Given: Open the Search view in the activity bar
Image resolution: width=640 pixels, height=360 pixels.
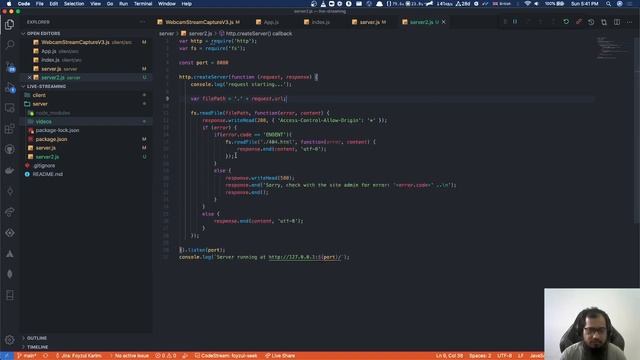Looking at the screenshot, I should [x=10, y=44].
